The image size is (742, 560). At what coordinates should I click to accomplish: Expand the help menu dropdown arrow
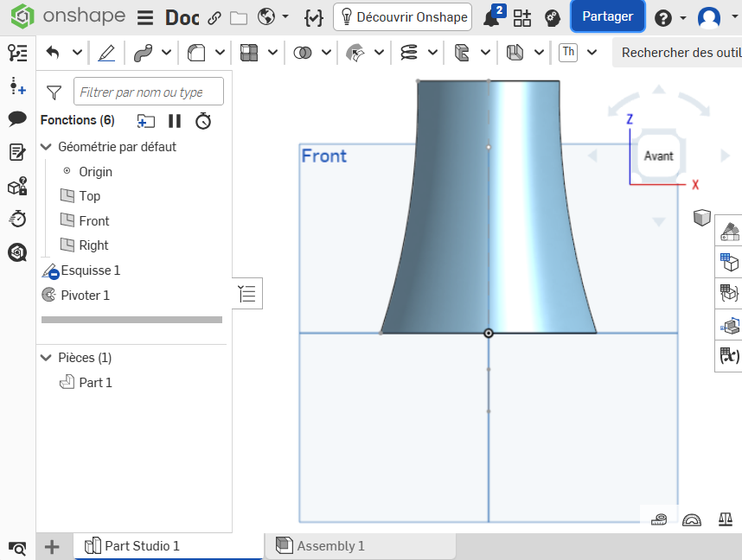(x=683, y=18)
